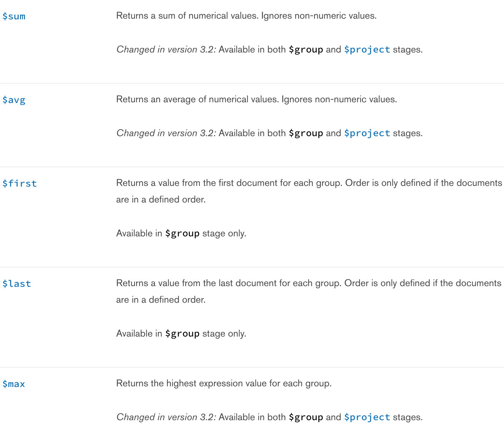The width and height of the screenshot is (504, 434).
Task: Click the $group code text in the $max row
Action: click(306, 417)
